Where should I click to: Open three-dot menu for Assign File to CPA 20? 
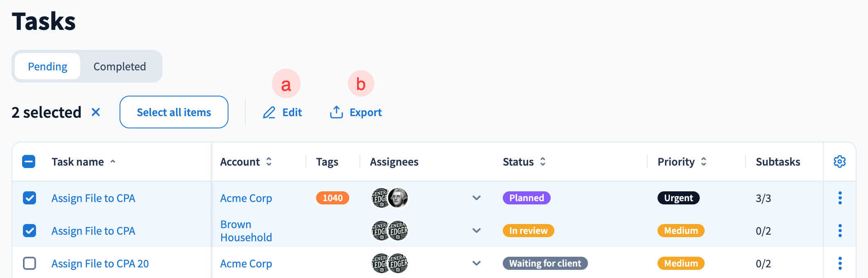click(840, 263)
